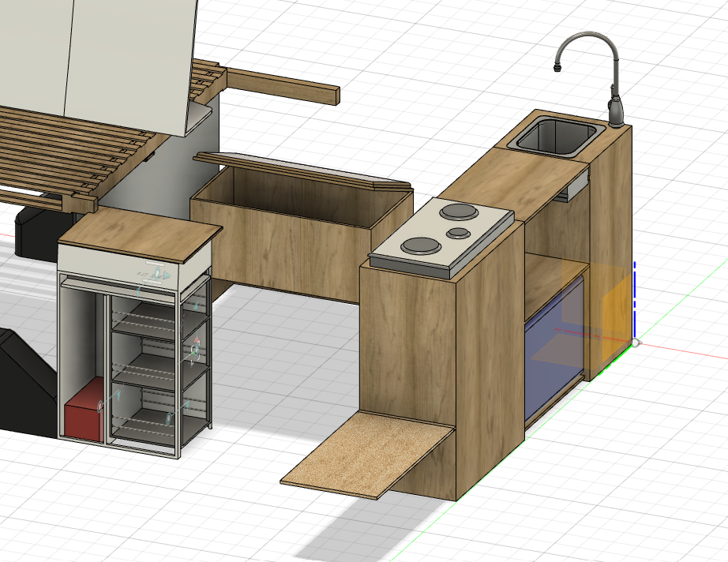Click the origin point at the axis intersection

(636, 343)
